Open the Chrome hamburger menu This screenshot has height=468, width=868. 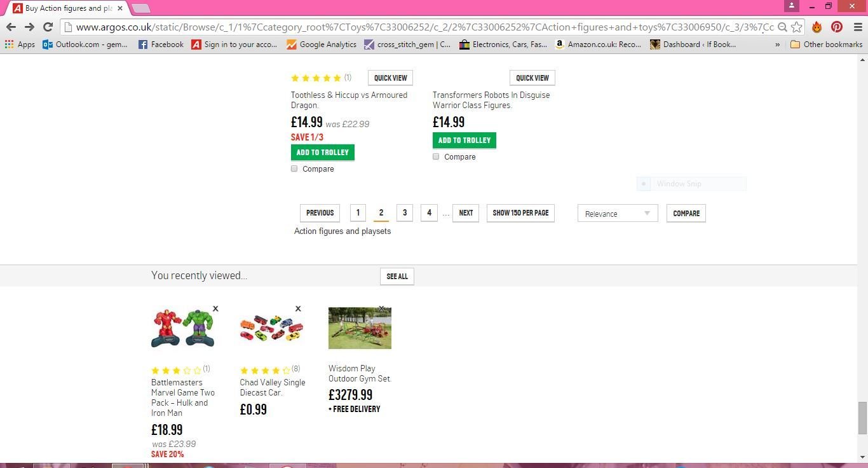[x=858, y=27]
